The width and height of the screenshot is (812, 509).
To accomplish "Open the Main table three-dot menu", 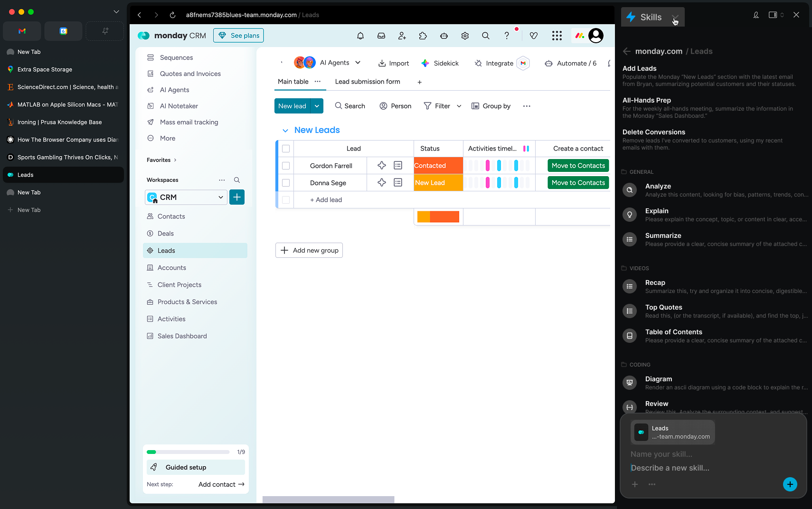I will coord(318,82).
